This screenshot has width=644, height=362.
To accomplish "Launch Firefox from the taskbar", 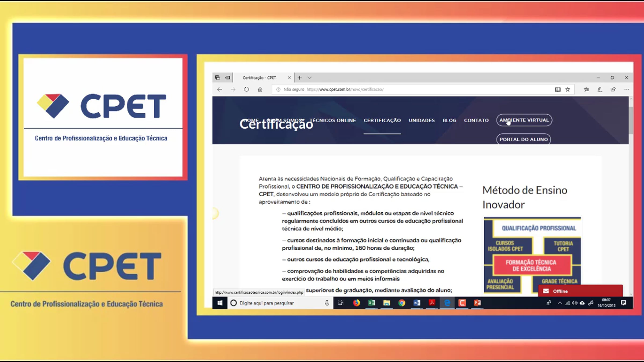I will (356, 303).
